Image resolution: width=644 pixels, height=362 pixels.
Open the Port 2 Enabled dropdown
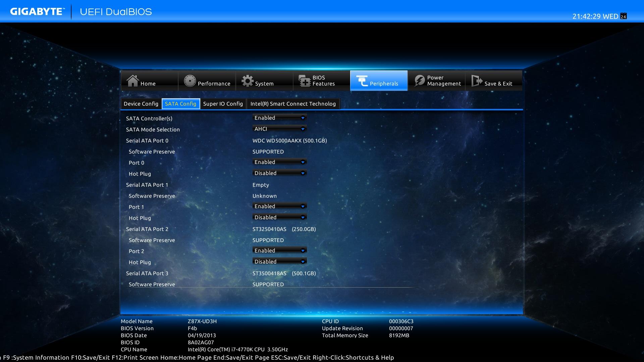pyautogui.click(x=279, y=251)
